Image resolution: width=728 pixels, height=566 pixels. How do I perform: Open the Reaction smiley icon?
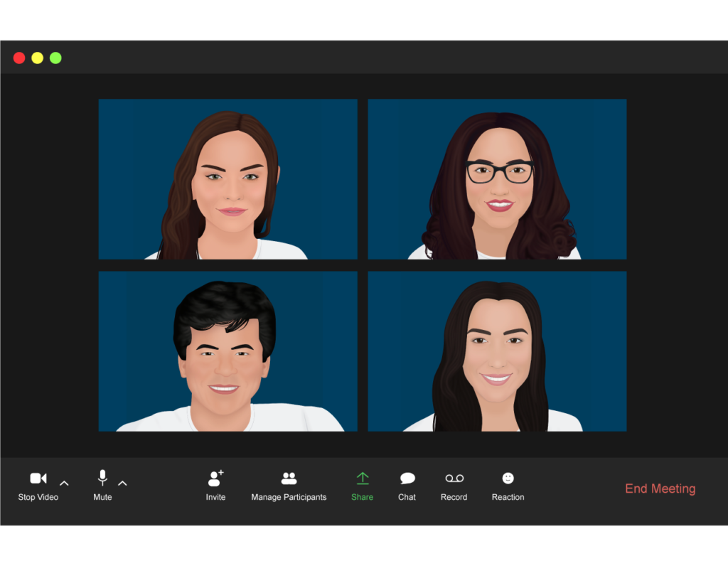click(508, 478)
